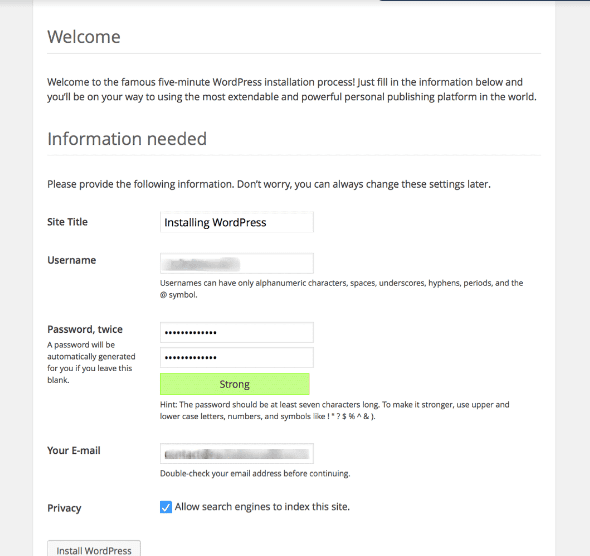
Task: Select the second password confirmation field
Action: tap(237, 357)
